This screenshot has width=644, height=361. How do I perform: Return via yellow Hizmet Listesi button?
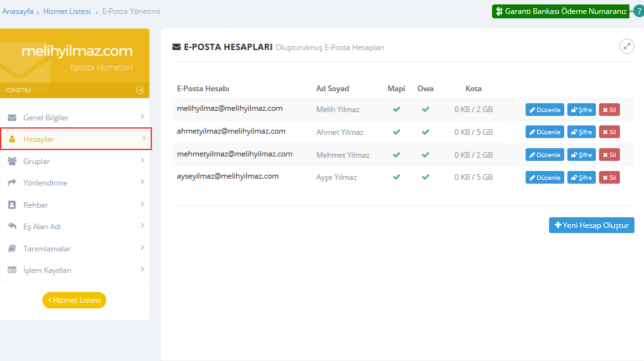click(x=74, y=300)
